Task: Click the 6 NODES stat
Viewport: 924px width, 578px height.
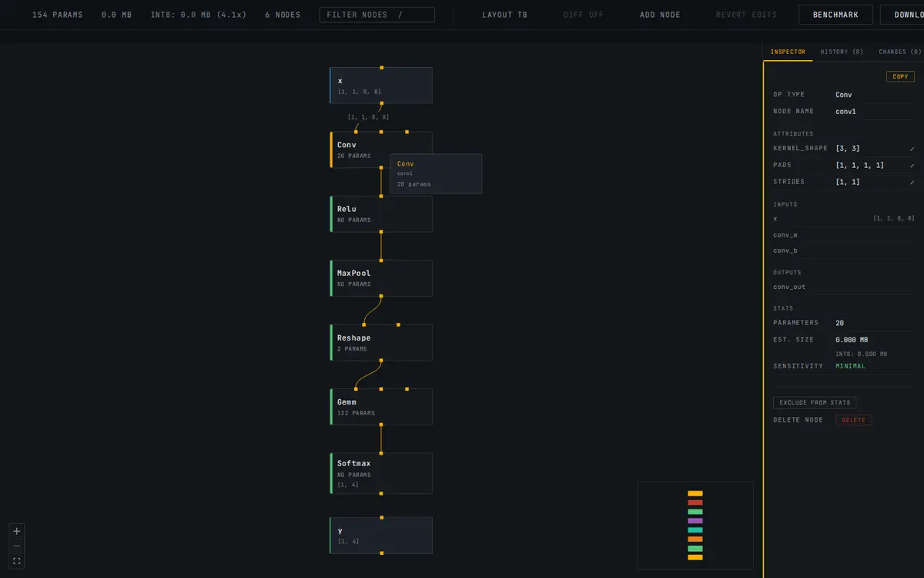Action: click(x=283, y=15)
